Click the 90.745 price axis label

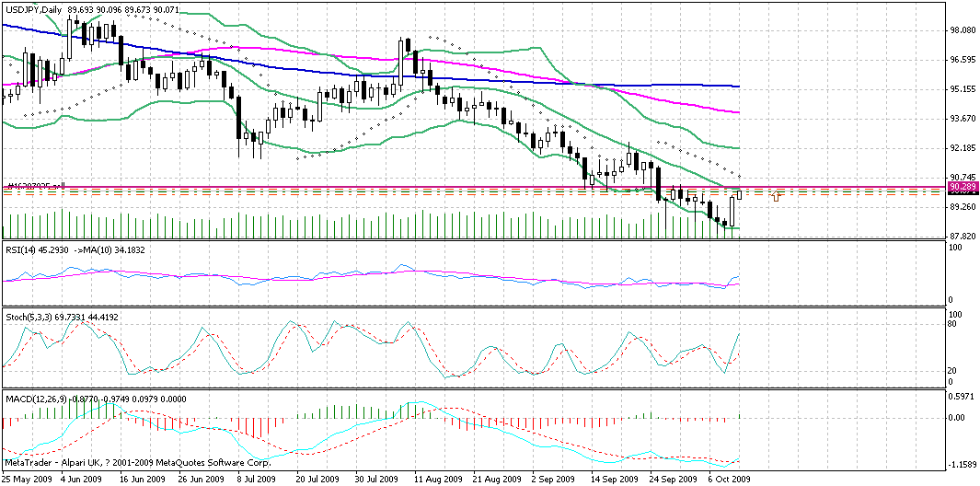pos(962,177)
